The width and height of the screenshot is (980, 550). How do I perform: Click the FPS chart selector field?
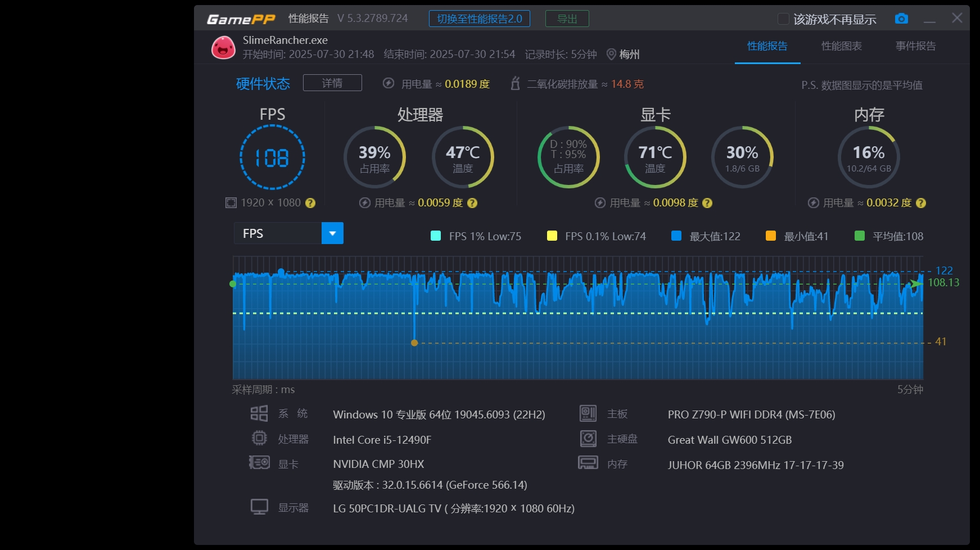288,233
